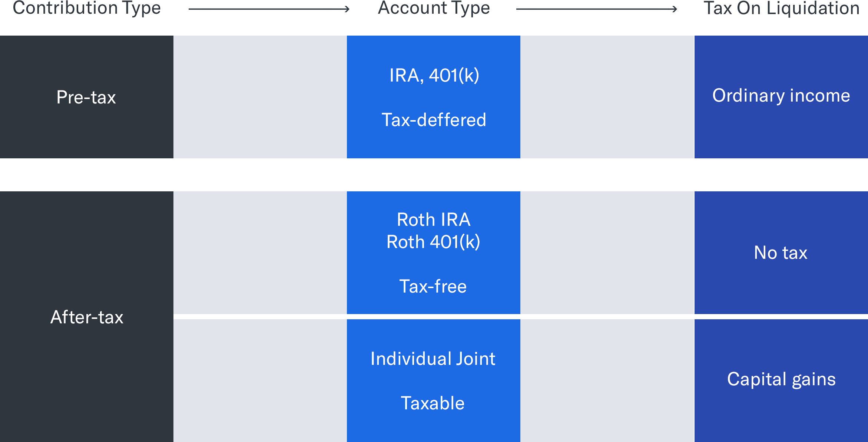Click the Tax-deffered text

[434, 120]
